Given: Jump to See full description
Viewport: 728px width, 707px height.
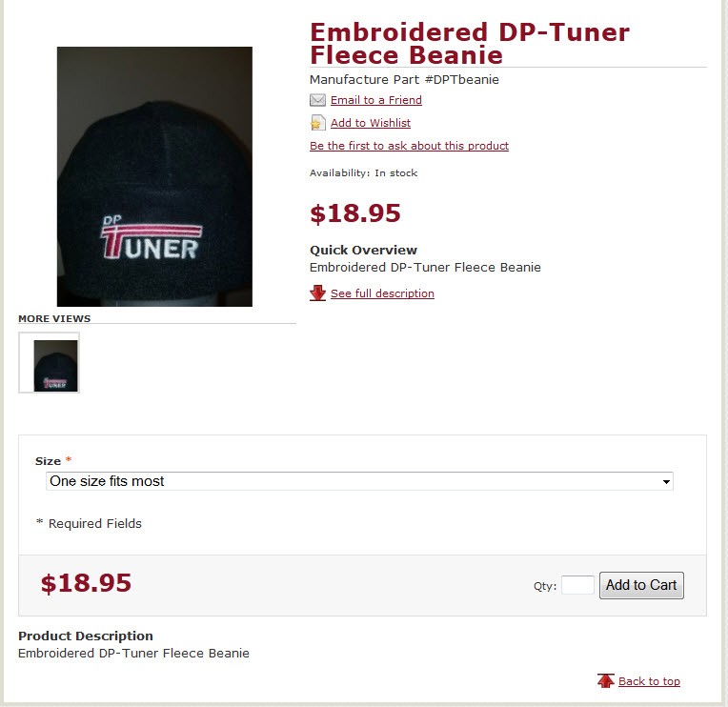Looking at the screenshot, I should [x=382, y=293].
